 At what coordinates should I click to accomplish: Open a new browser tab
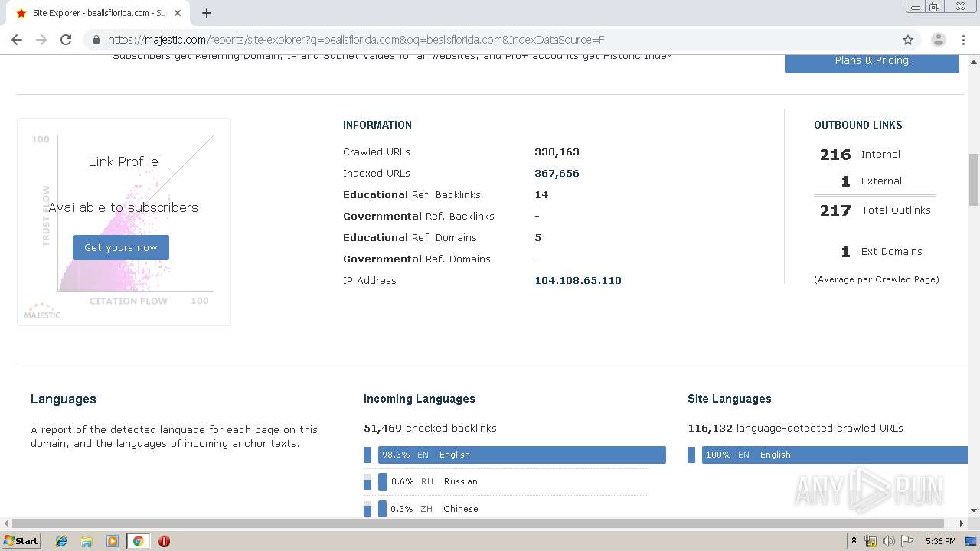click(x=207, y=13)
